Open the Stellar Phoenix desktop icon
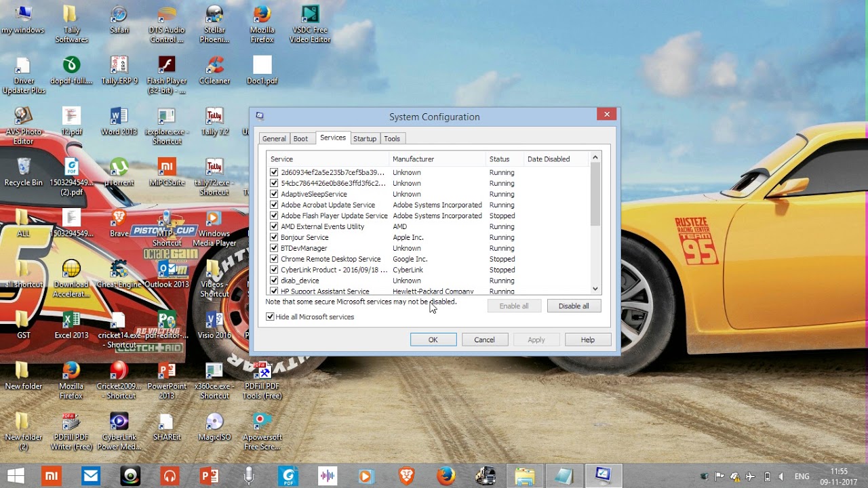 214,23
